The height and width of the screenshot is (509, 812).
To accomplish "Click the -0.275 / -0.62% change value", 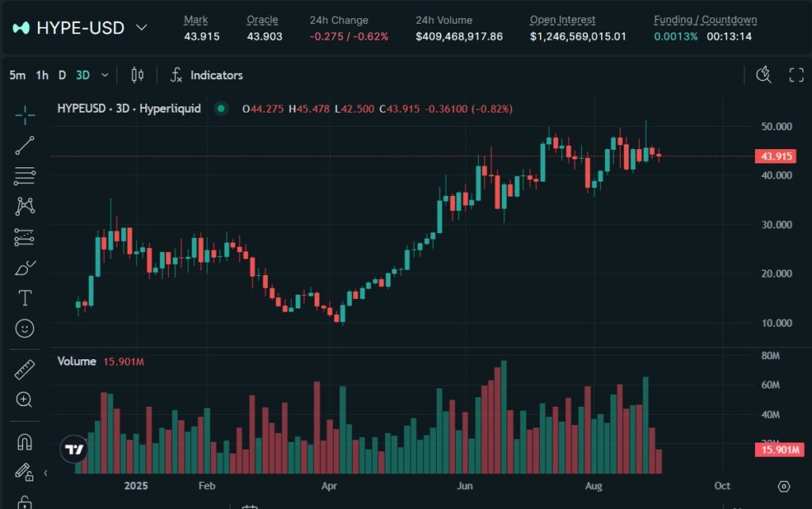I will [349, 36].
